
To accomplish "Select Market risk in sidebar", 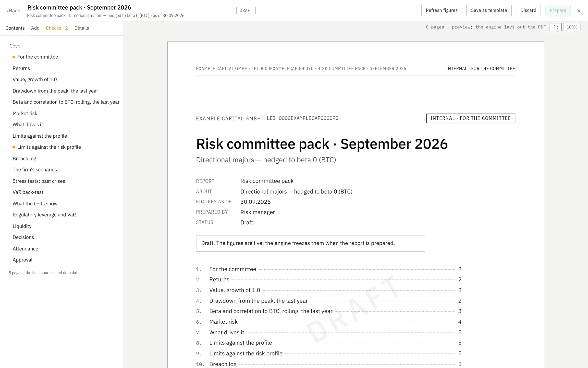I will click(x=25, y=114).
